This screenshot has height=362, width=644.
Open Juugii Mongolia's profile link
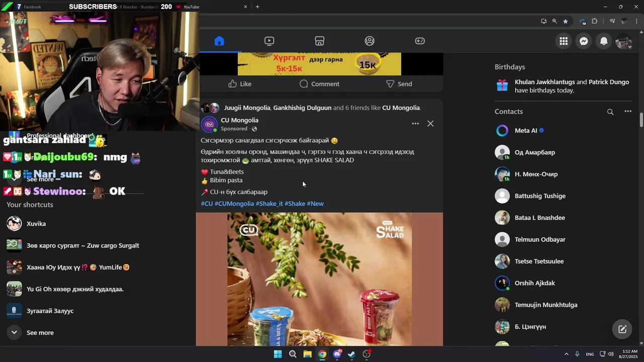(247, 108)
